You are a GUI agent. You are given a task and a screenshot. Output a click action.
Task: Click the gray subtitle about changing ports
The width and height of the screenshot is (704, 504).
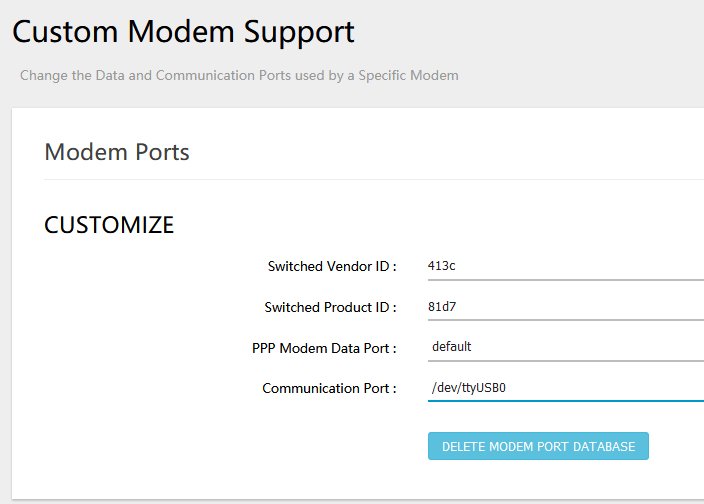point(239,75)
